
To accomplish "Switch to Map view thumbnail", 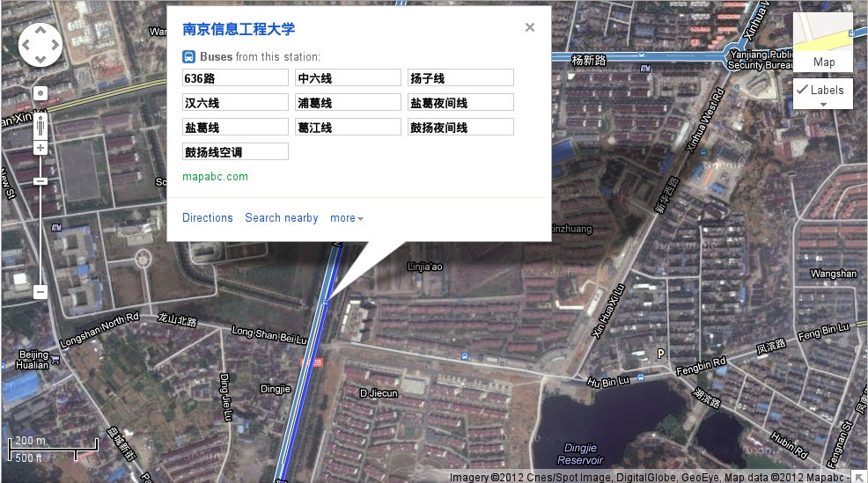I will click(822, 42).
